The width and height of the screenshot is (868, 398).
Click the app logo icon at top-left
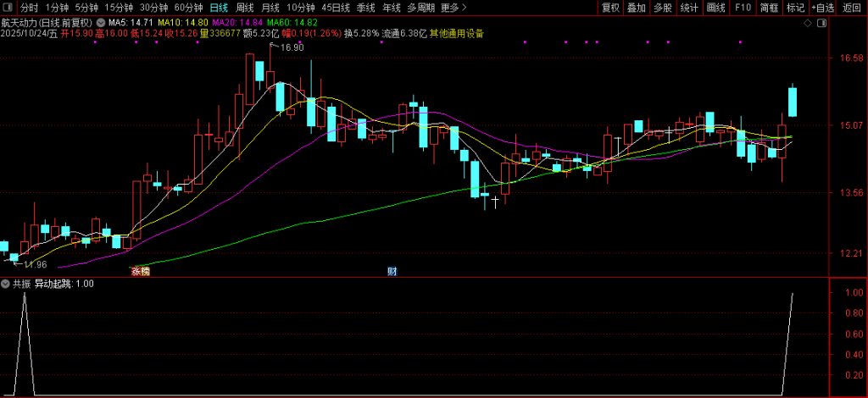pos(8,8)
